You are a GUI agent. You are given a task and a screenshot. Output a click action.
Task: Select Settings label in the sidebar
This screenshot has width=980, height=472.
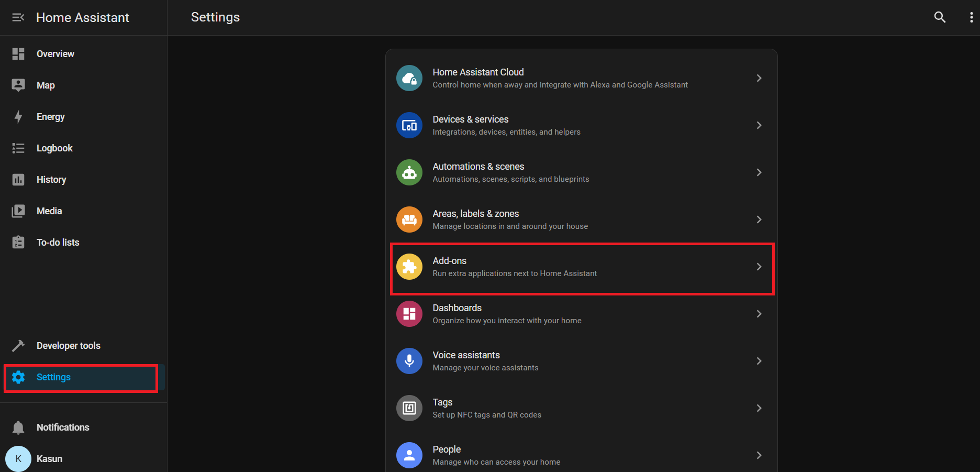53,377
